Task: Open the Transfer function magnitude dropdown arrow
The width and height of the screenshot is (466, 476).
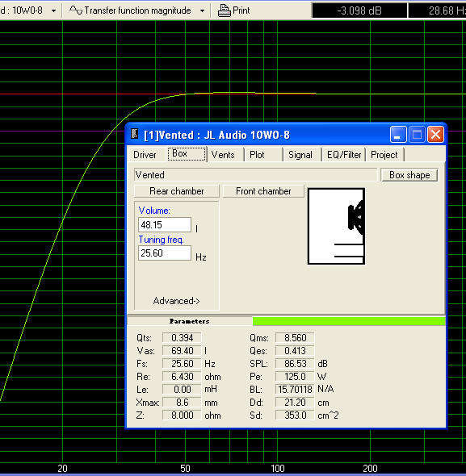Action: click(x=202, y=11)
